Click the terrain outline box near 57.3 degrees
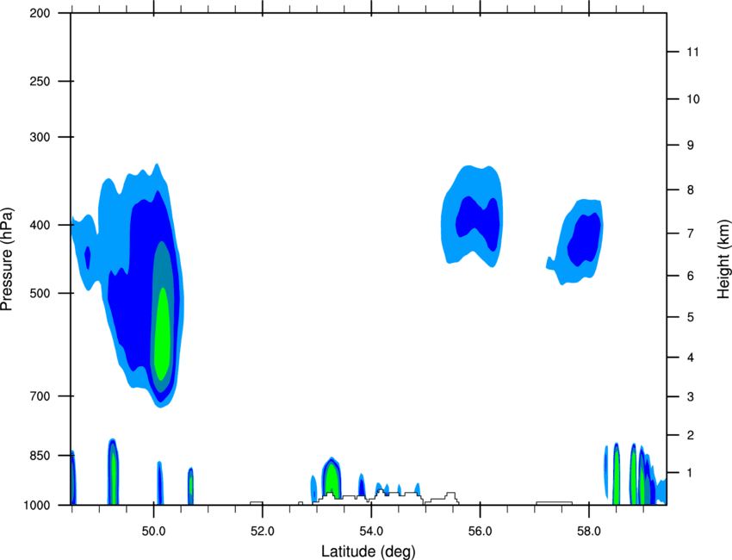 (x=554, y=503)
